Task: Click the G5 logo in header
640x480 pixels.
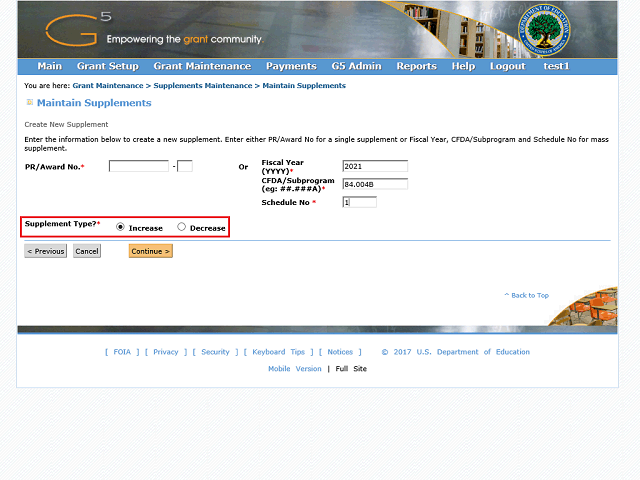Action: pos(78,29)
